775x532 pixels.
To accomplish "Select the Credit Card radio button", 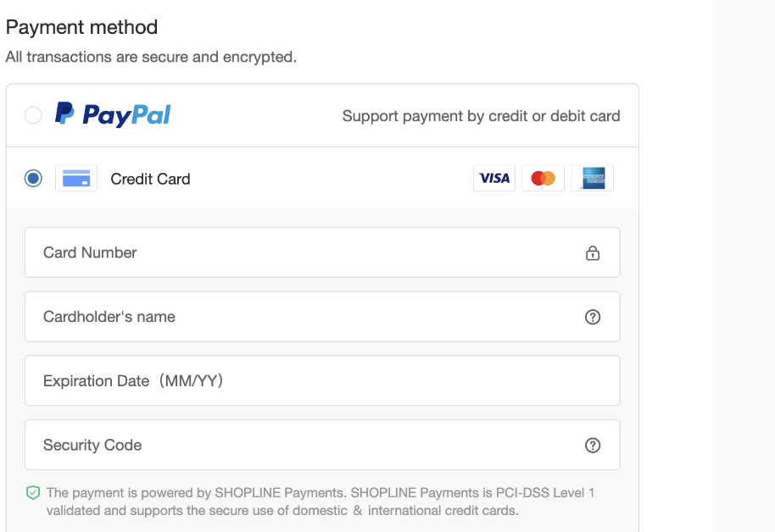I will pyautogui.click(x=33, y=179).
